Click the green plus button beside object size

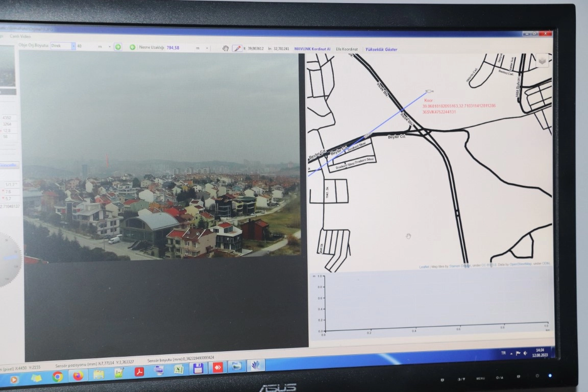click(x=118, y=47)
